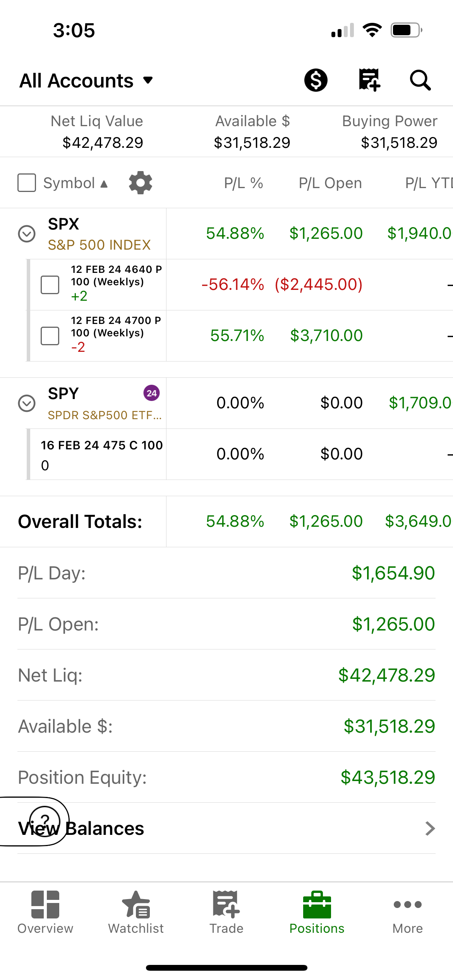Viewport: 453px width, 980px height.
Task: Select the 16 FEB 24 475 C row
Action: tap(240, 454)
